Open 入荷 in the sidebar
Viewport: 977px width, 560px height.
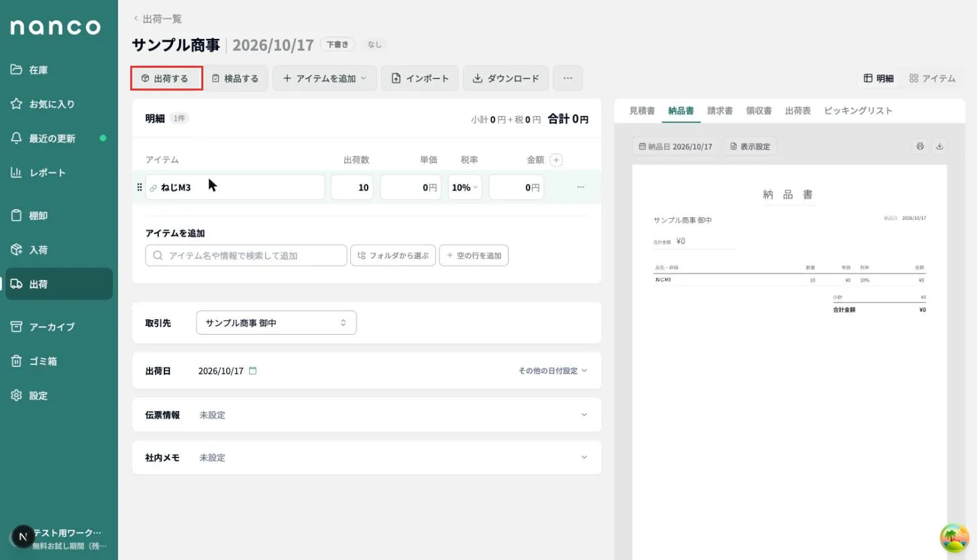pyautogui.click(x=59, y=250)
